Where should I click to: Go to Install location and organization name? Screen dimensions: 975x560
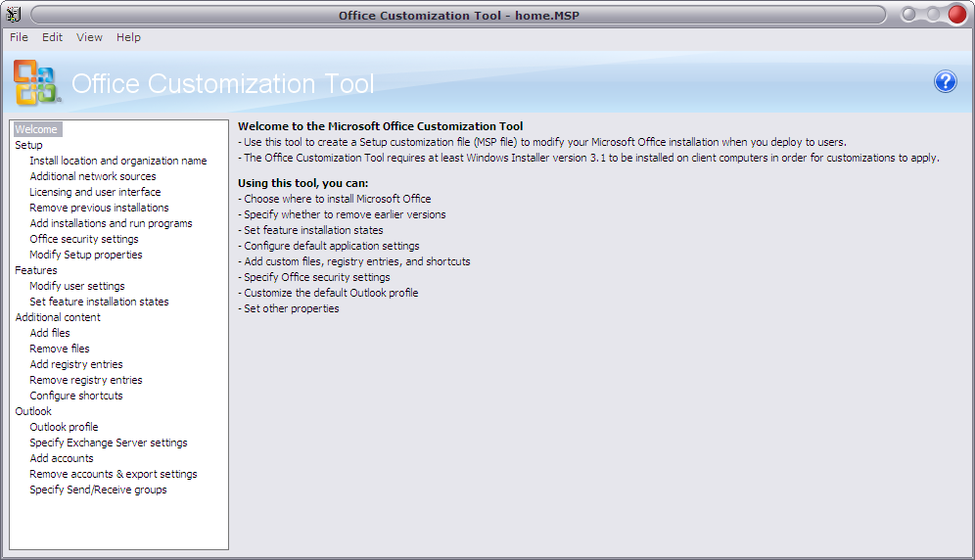[118, 161]
